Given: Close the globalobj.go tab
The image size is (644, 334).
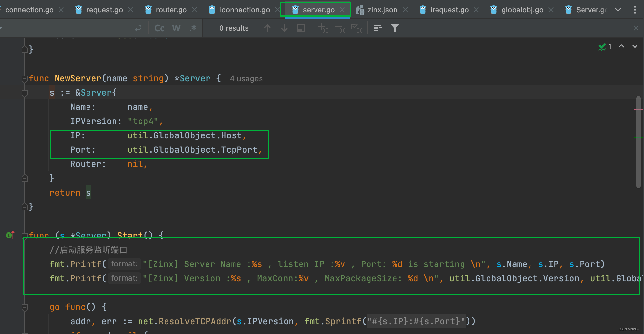Looking at the screenshot, I should pyautogui.click(x=551, y=10).
